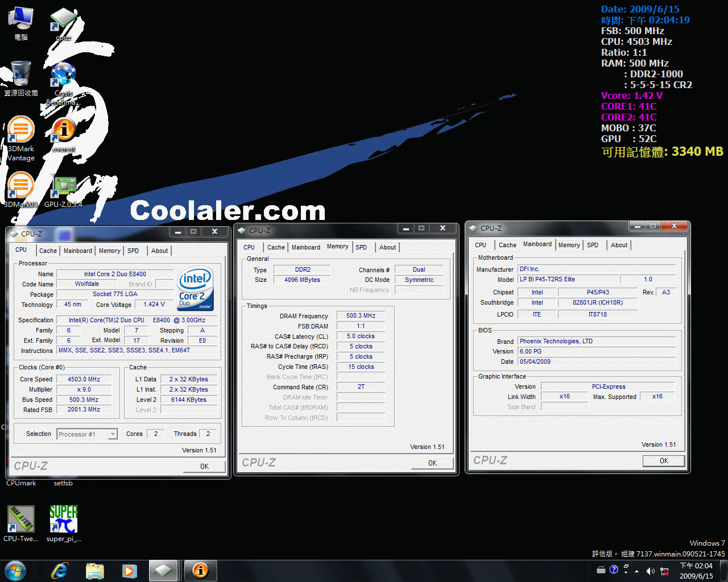Image resolution: width=728 pixels, height=582 pixels.
Task: Click the Core Speed value field
Action: [84, 379]
